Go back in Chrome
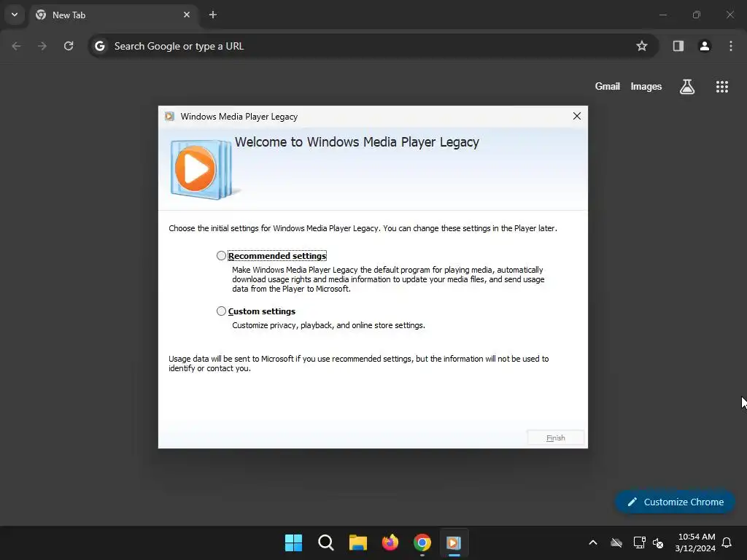The image size is (747, 560). pyautogui.click(x=16, y=46)
